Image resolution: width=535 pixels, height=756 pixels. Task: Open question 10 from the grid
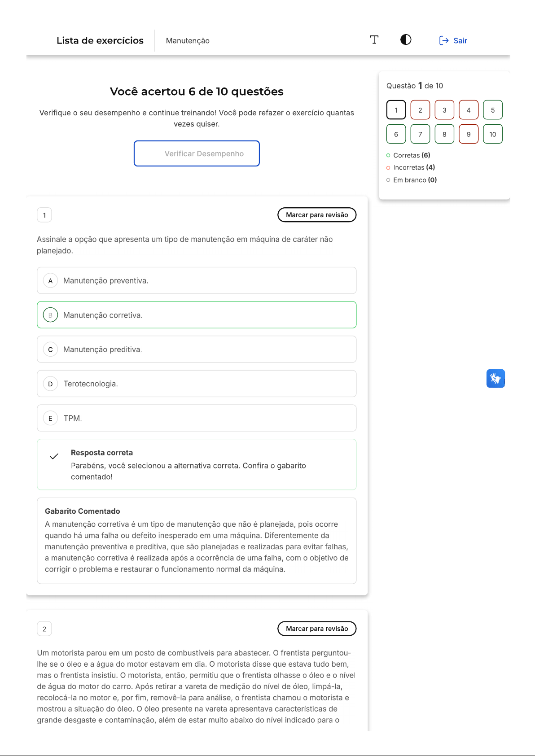point(493,134)
